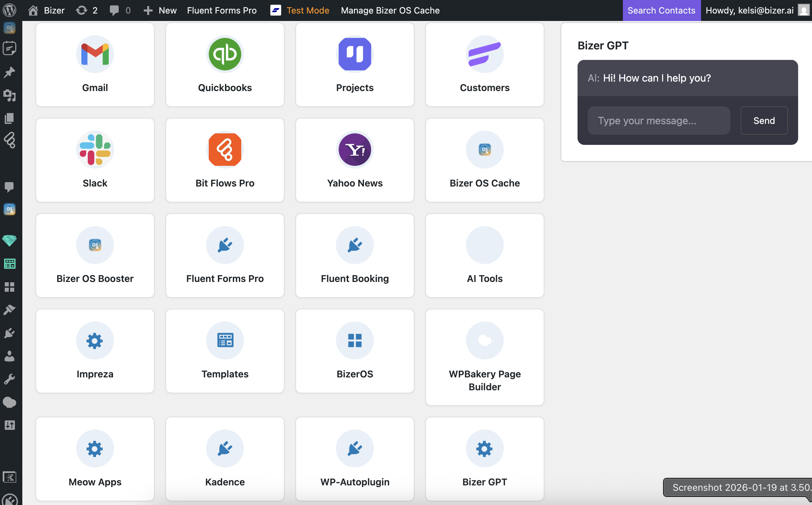Open the Bizer OS Booster tile

95,255
